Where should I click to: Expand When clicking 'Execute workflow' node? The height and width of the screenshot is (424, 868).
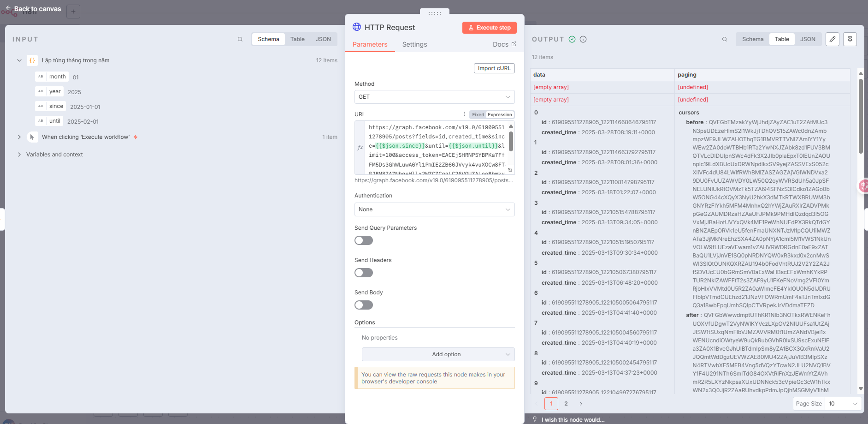[19, 137]
